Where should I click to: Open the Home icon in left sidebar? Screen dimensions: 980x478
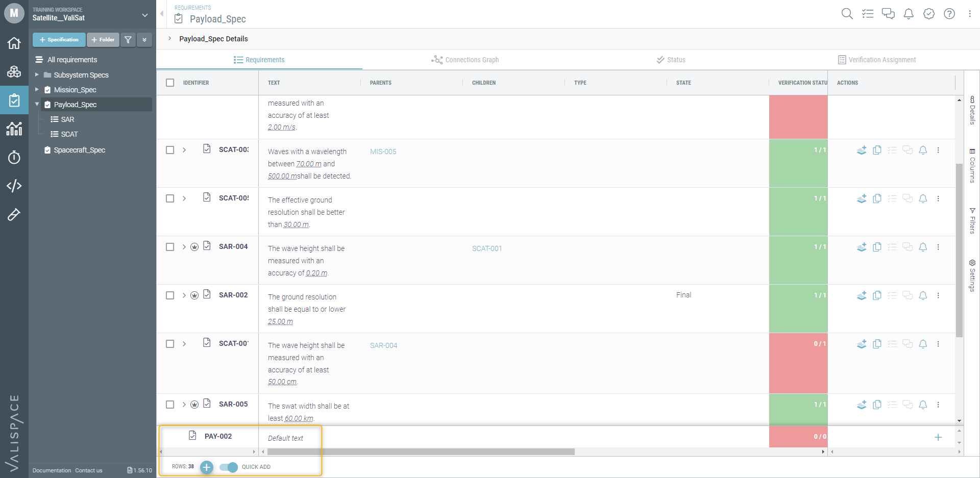pyautogui.click(x=14, y=43)
